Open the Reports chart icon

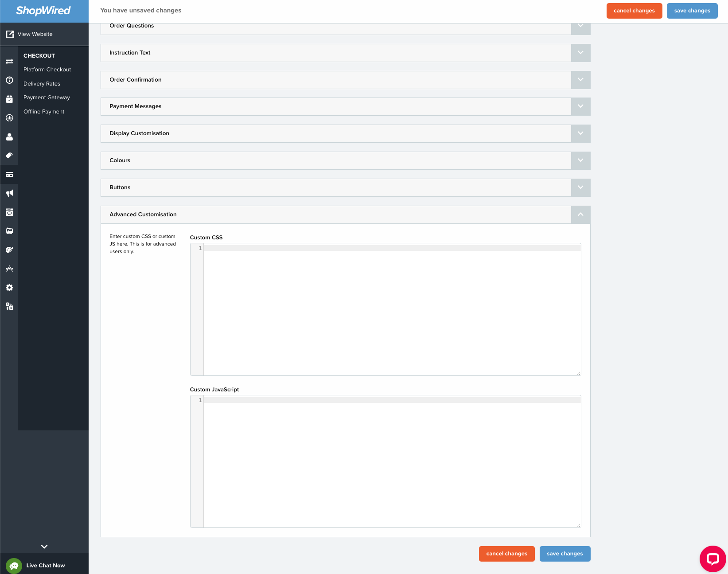tap(9, 117)
